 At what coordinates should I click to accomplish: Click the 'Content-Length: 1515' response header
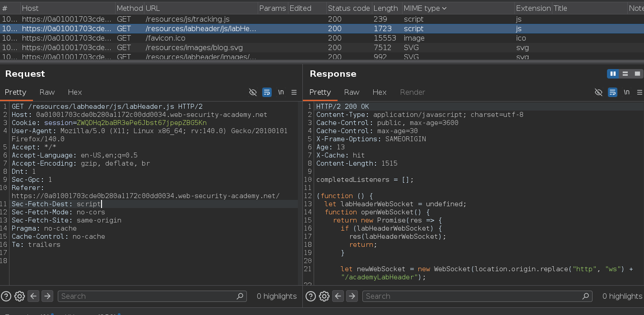(357, 163)
